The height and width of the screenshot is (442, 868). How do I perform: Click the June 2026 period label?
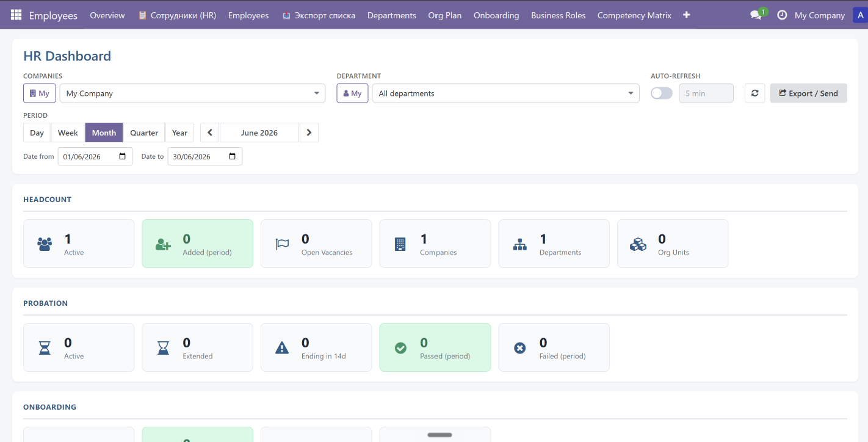[x=259, y=132]
